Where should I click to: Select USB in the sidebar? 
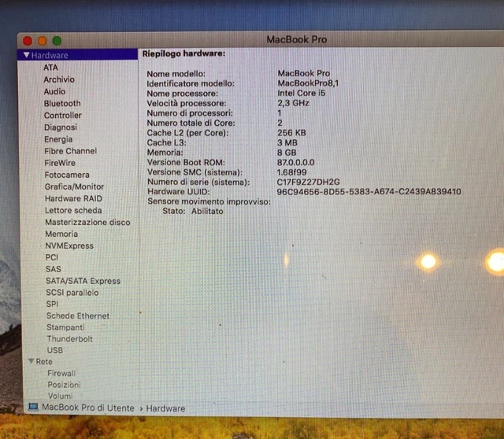(55, 350)
